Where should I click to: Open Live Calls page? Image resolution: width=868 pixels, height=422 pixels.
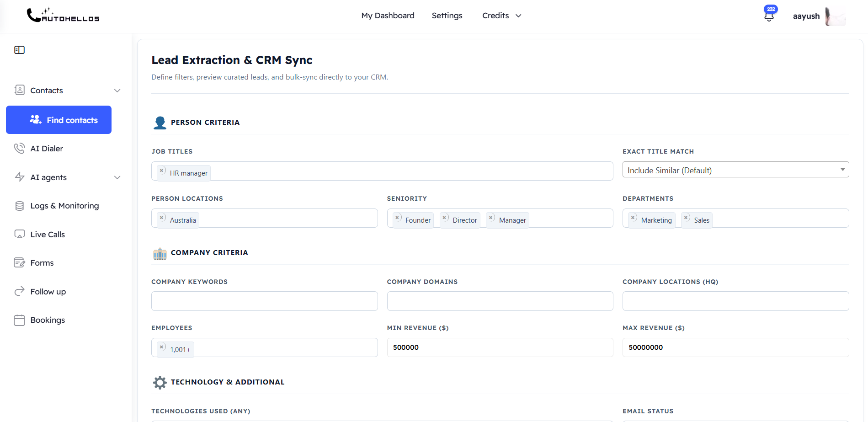48,235
